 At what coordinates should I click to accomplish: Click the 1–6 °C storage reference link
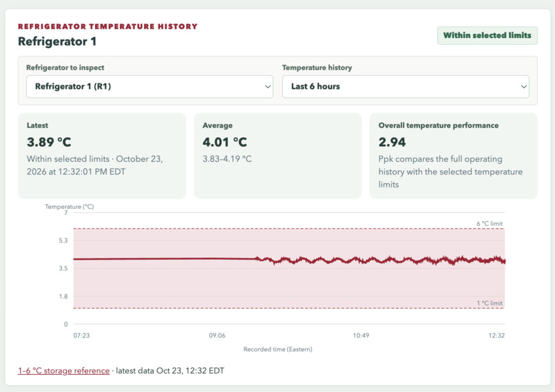click(64, 371)
